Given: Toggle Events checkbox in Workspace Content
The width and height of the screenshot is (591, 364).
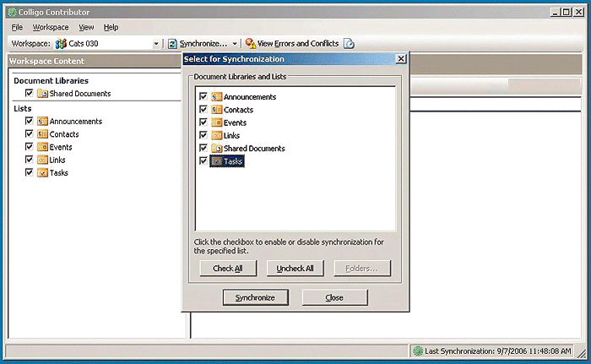Looking at the screenshot, I should (29, 146).
